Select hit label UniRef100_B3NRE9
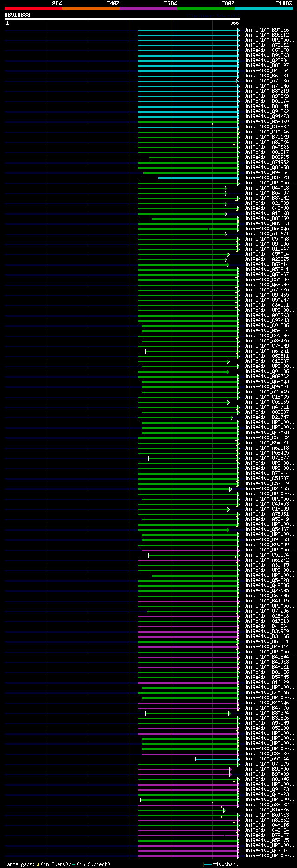297x868 pixels. pyautogui.click(x=266, y=631)
